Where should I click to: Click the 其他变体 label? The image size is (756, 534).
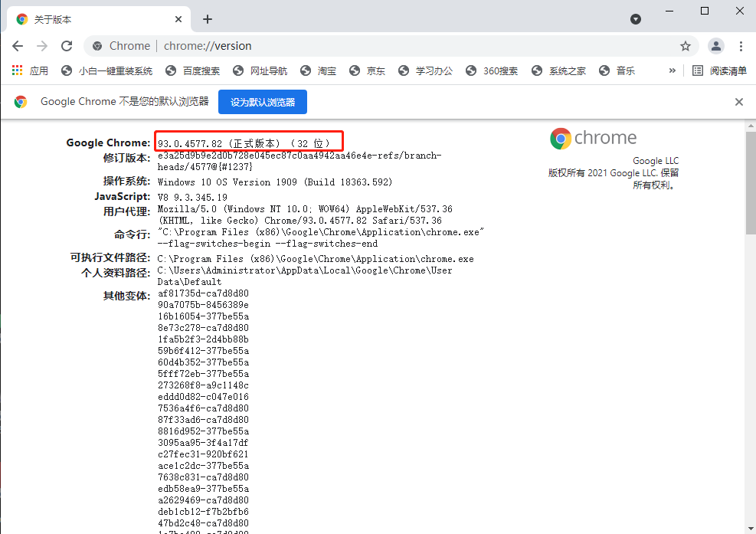(x=127, y=296)
